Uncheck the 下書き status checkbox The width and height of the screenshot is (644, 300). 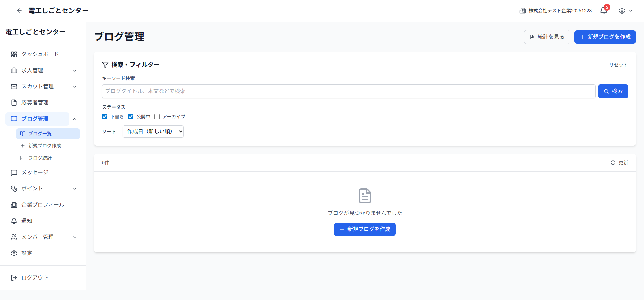105,117
